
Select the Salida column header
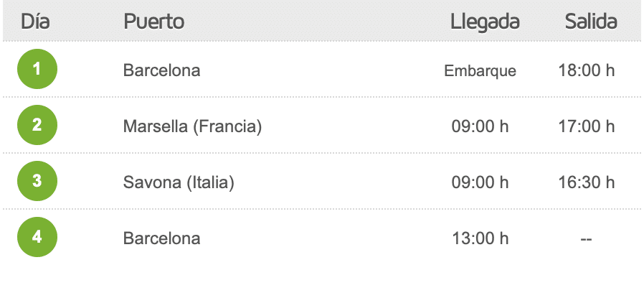pyautogui.click(x=591, y=22)
